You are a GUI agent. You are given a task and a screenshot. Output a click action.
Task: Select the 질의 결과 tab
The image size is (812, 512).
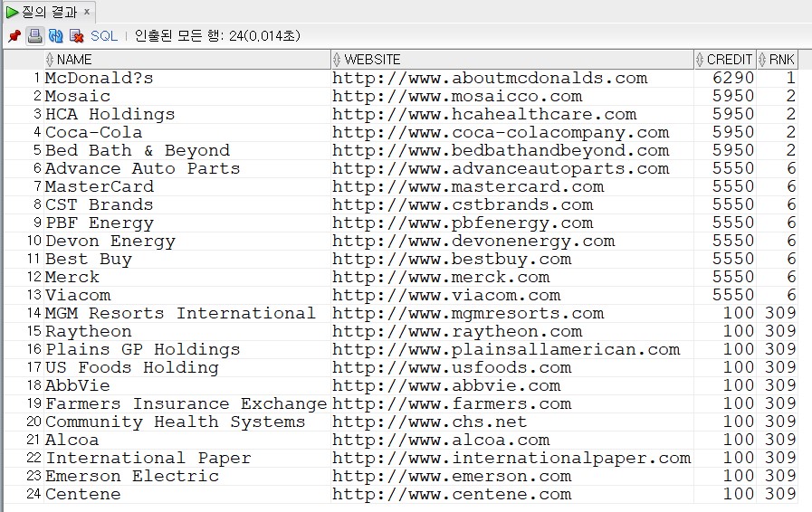pyautogui.click(x=49, y=12)
